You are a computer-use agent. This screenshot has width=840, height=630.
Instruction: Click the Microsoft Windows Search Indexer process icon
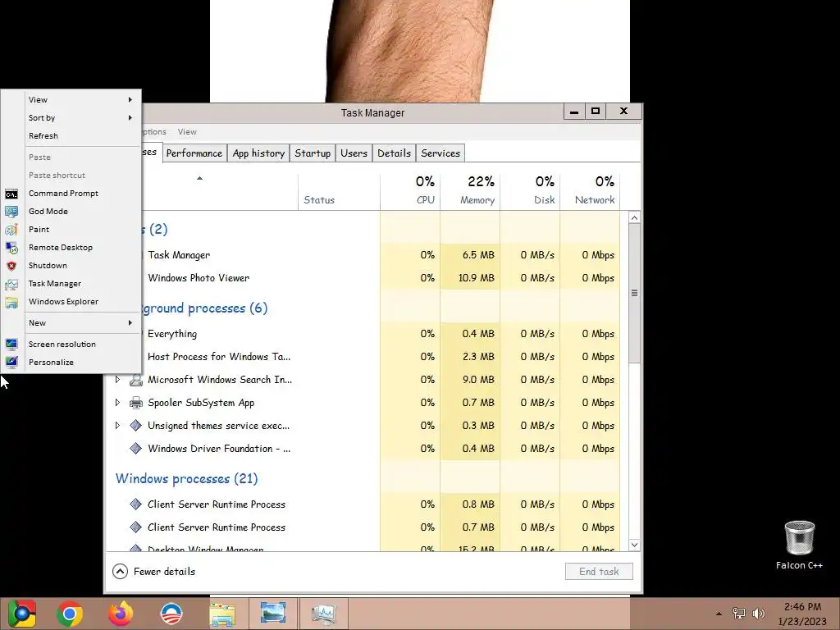[136, 380]
